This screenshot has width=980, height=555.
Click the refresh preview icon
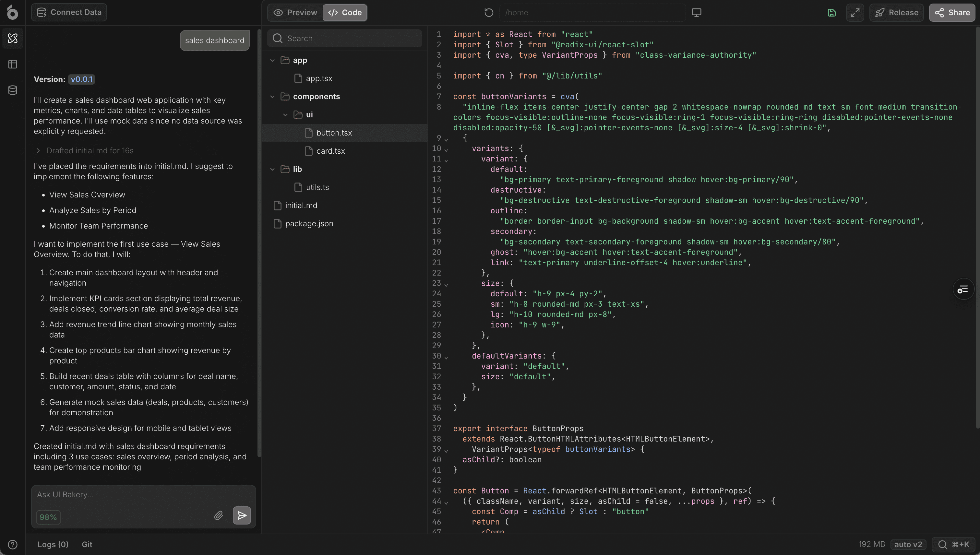(488, 13)
